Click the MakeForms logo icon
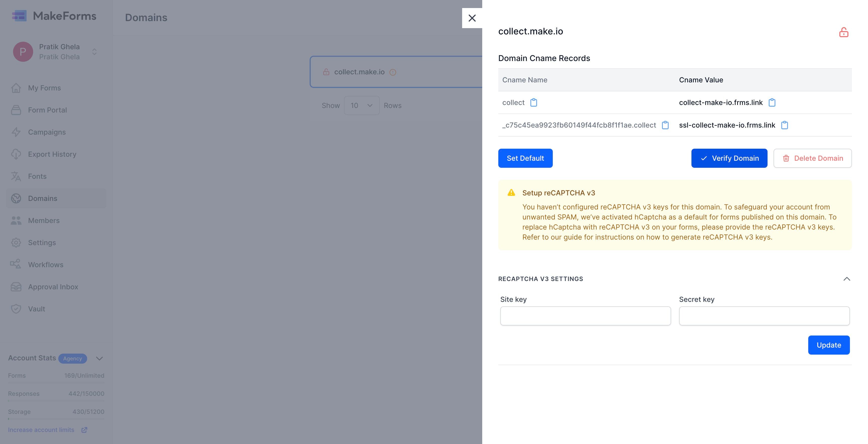 click(19, 16)
